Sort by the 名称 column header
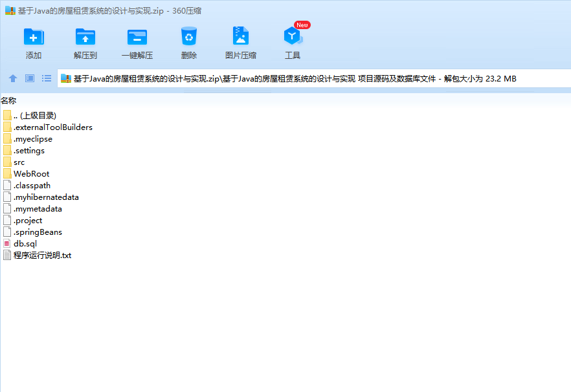The height and width of the screenshot is (392, 571). [8, 100]
